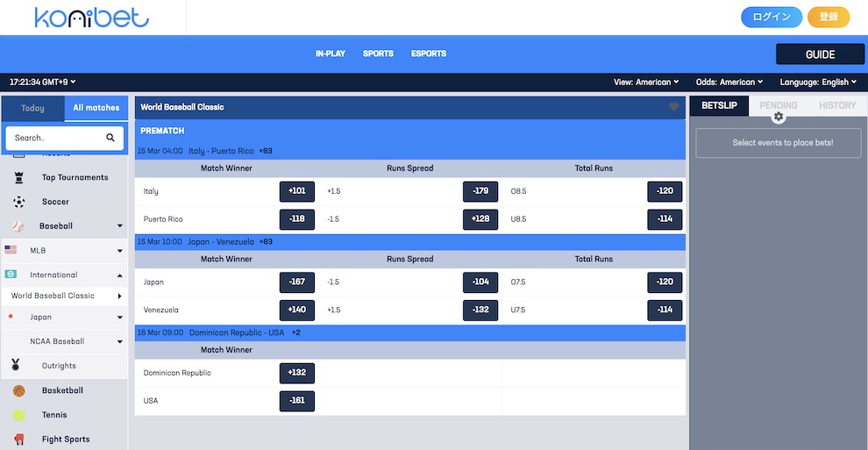
Task: Select Tennis in sidebar
Action: [x=54, y=415]
